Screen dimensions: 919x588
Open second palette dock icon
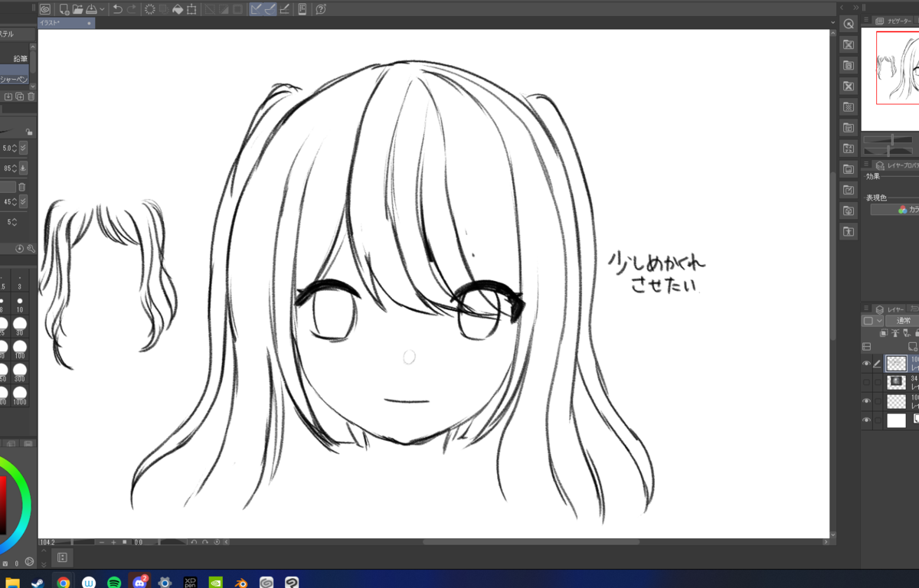[x=849, y=44]
